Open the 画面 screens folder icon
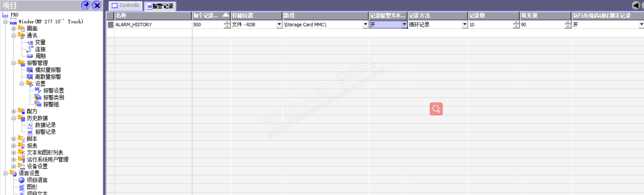 tap(22, 28)
